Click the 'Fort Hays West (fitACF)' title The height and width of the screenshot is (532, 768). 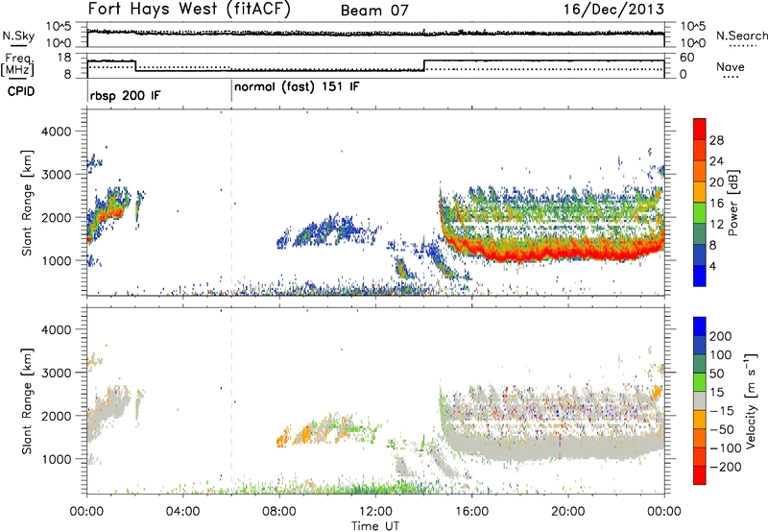[x=189, y=9]
